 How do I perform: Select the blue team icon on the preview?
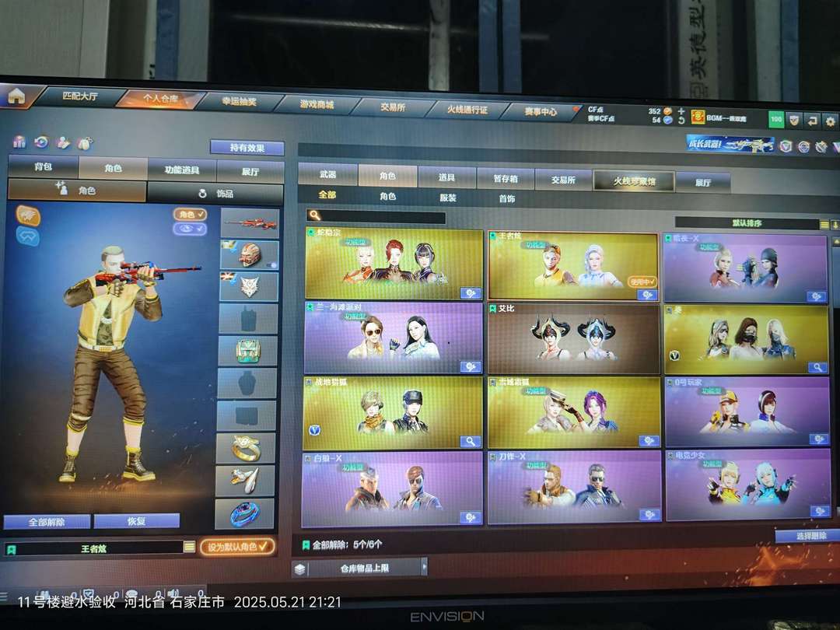27,236
